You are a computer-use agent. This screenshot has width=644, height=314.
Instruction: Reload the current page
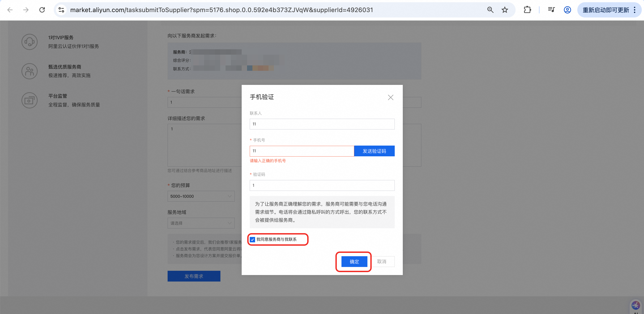[x=42, y=10]
